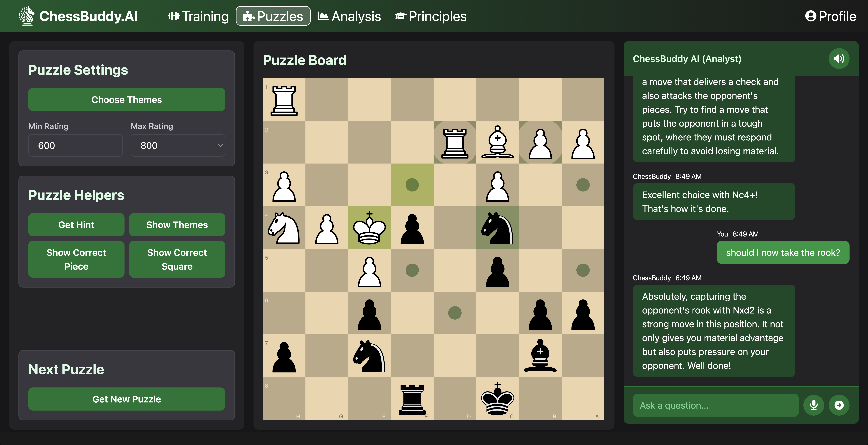The height and width of the screenshot is (445, 868).
Task: Open the Max Rating dropdown
Action: click(x=178, y=145)
